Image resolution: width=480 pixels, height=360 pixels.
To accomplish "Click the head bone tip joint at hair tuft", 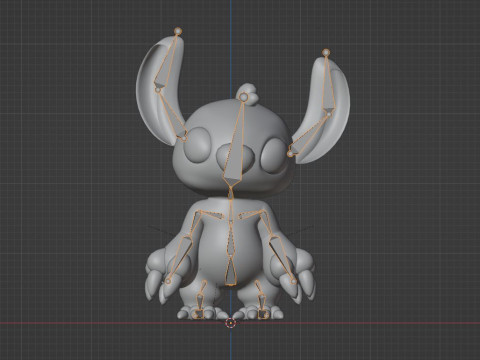I will (x=244, y=97).
